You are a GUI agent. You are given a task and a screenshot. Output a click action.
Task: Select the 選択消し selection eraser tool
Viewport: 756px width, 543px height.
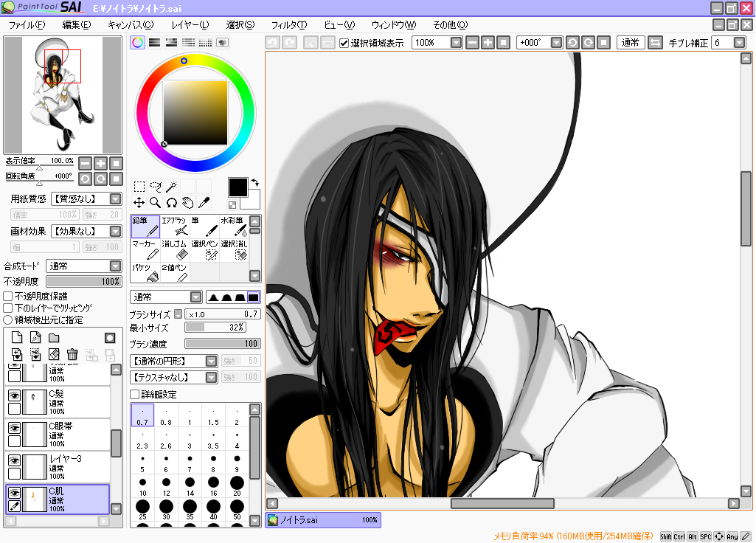tap(234, 250)
